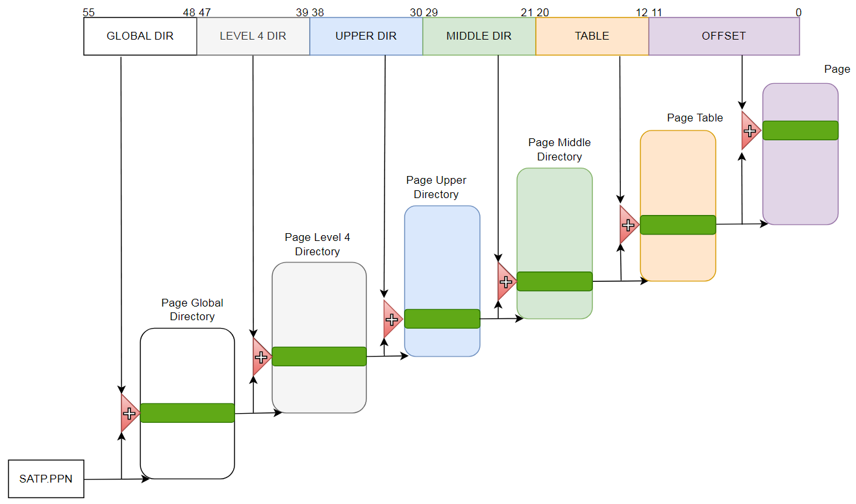Select the 'Page Upper Directory' label
This screenshot has height=504, width=856.
pyautogui.click(x=436, y=187)
